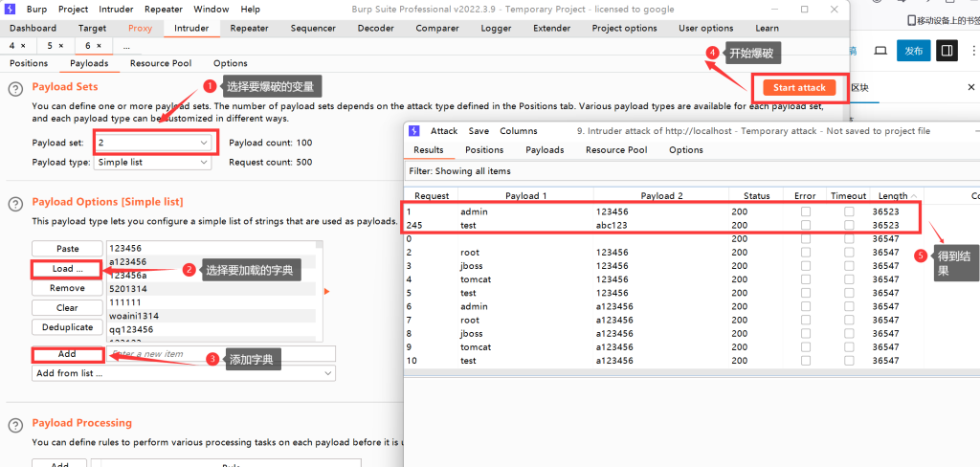
Task: Close Intruder tab number 5
Action: click(x=60, y=46)
